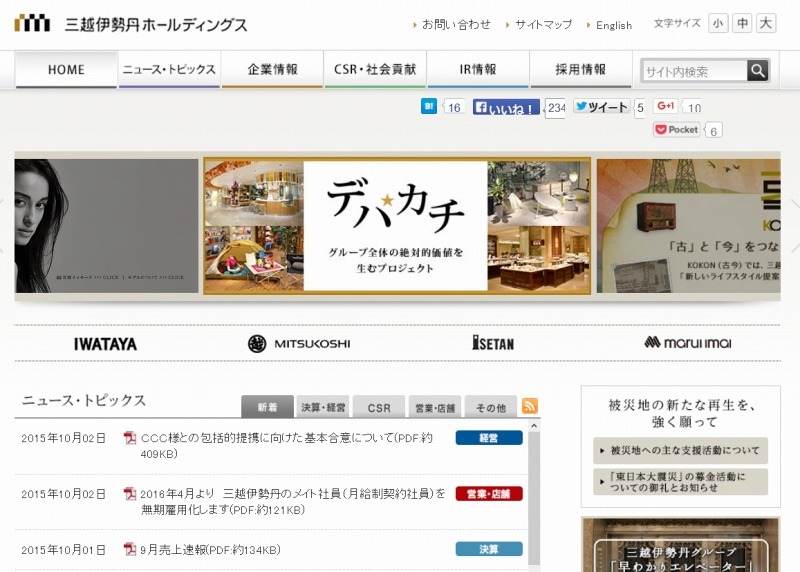Image resolution: width=800 pixels, height=572 pixels.
Task: Save page with Pocket button
Action: point(677,130)
